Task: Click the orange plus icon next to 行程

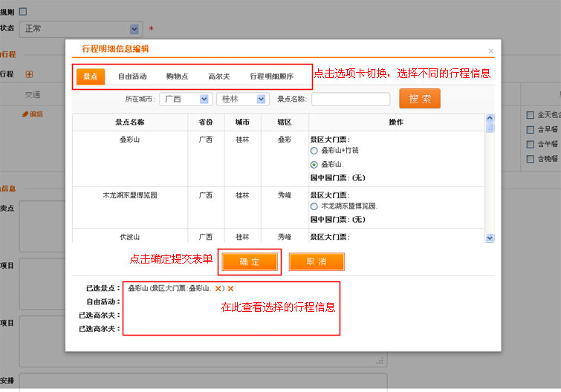Action: coord(29,74)
